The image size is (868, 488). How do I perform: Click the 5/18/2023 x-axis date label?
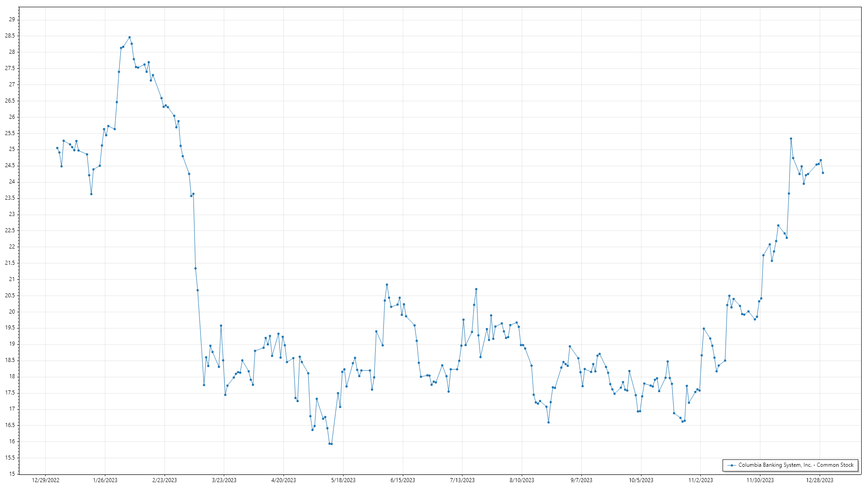343,480
